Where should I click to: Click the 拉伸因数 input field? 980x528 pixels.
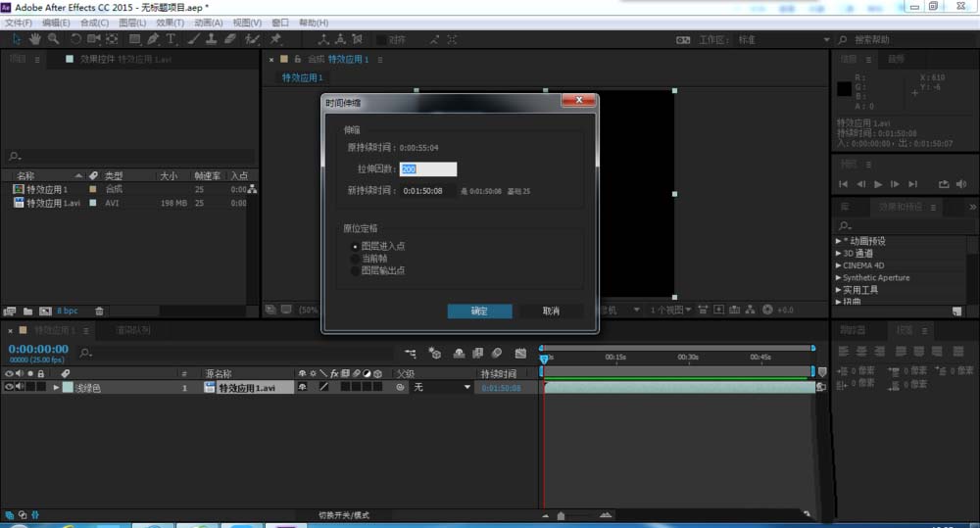(428, 169)
